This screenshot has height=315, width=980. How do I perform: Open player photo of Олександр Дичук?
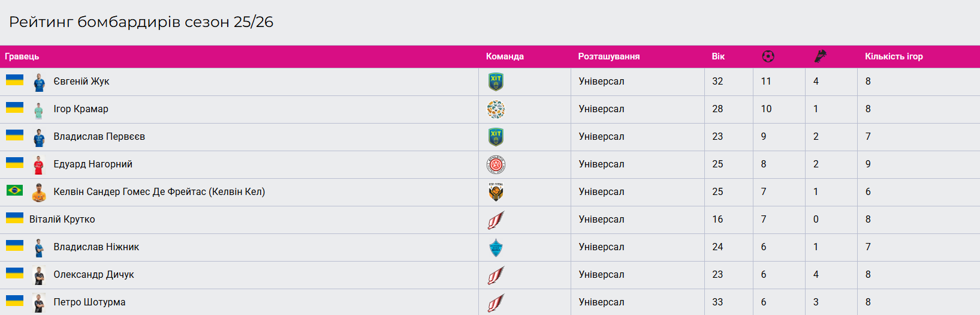(x=39, y=275)
